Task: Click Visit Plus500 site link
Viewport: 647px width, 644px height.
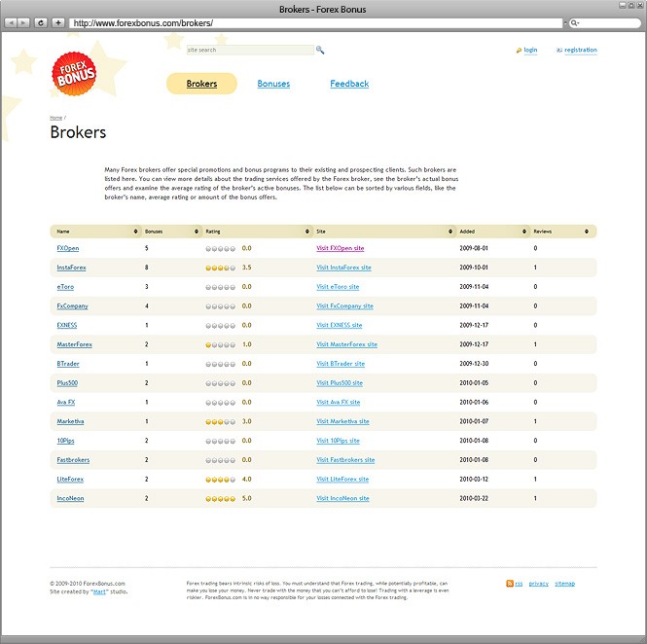Action: 340,383
